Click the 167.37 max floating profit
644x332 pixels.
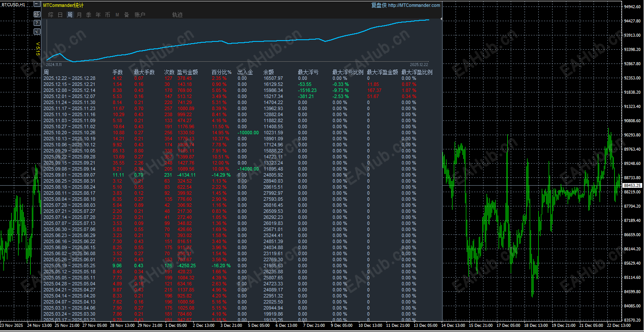click(374, 90)
